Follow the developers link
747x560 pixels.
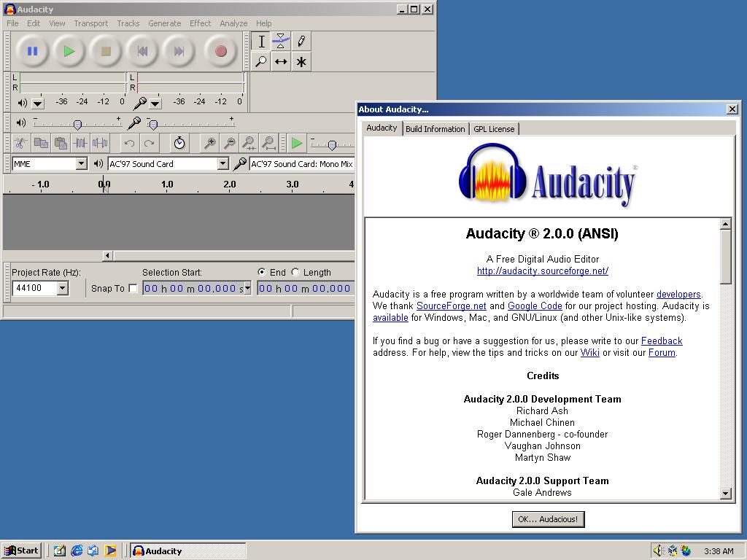pos(678,295)
